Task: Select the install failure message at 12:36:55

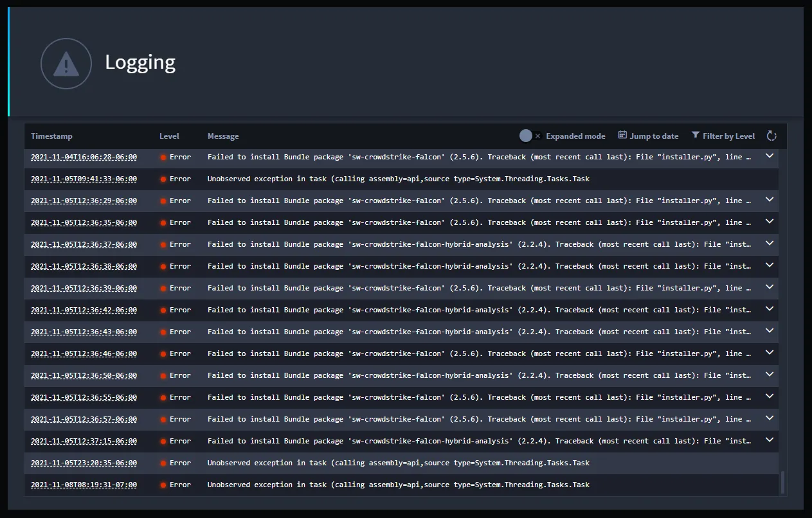Action: 480,397
